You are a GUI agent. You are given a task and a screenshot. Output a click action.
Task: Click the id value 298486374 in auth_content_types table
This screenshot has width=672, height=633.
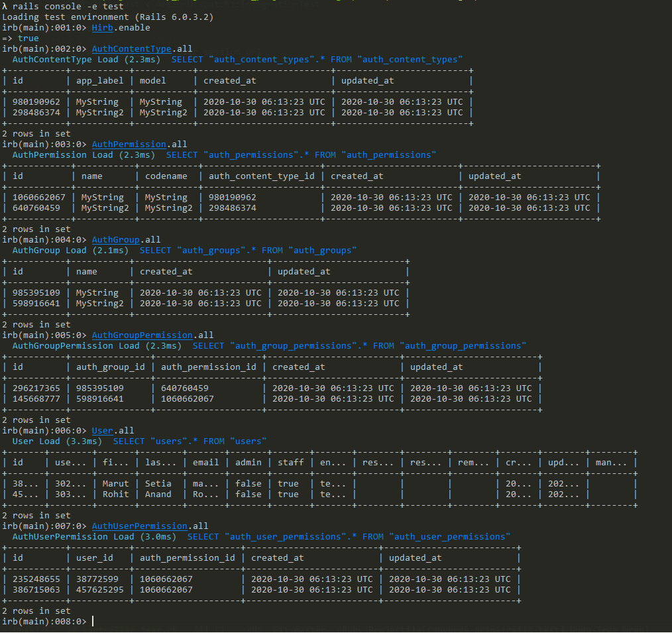coord(36,113)
